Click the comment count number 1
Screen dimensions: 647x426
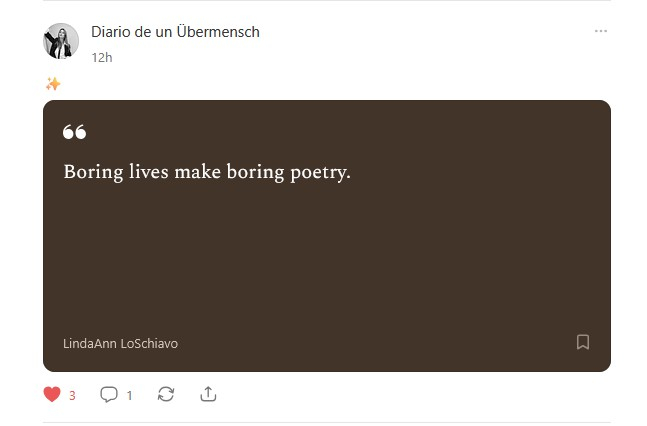[x=129, y=396]
